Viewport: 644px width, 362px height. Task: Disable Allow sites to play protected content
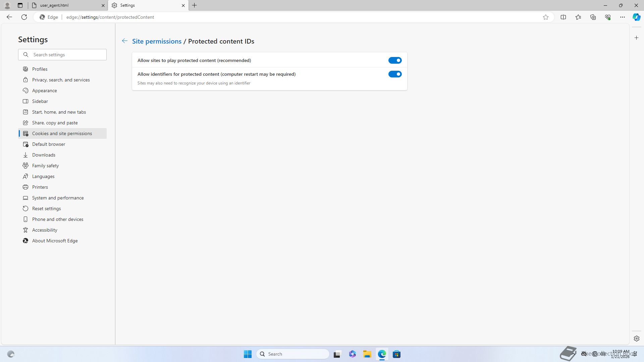point(395,60)
